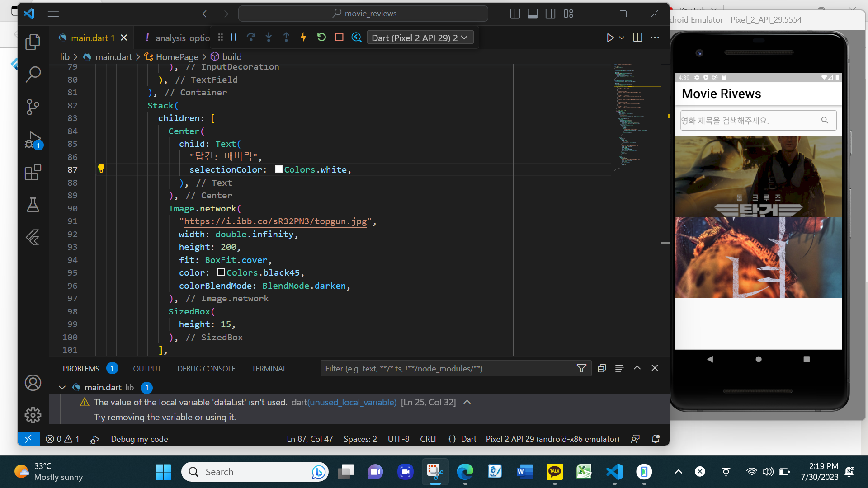Open VS Code notifications bell
Screen dimensions: 868x488
coord(656,439)
